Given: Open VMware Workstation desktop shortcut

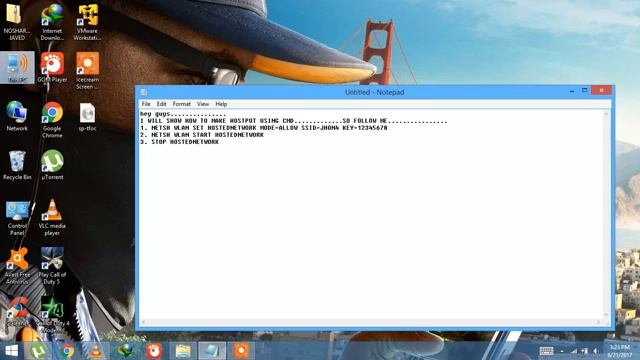Looking at the screenshot, I should point(87,21).
